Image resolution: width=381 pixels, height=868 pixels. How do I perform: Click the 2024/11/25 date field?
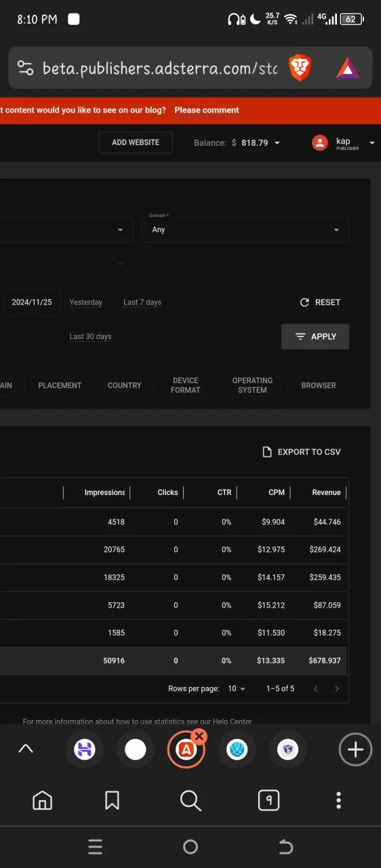pyautogui.click(x=32, y=302)
